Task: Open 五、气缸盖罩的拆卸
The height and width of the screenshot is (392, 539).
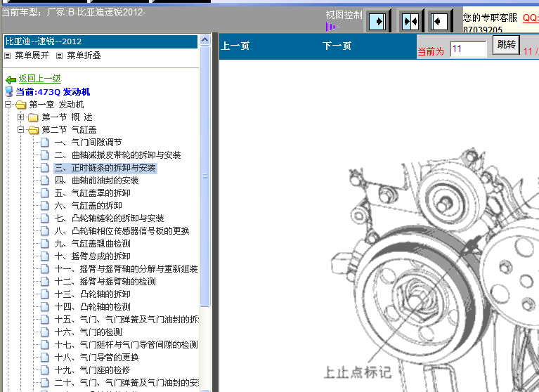Action: click(x=93, y=192)
